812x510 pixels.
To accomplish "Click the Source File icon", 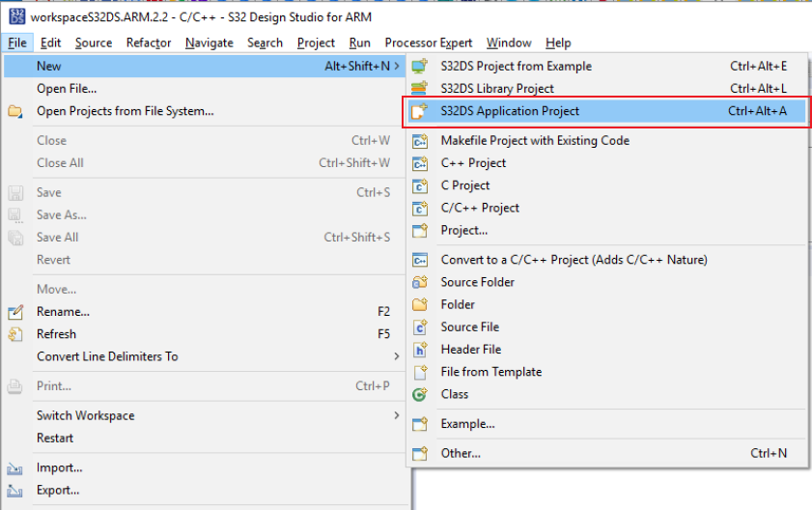I will 419,327.
